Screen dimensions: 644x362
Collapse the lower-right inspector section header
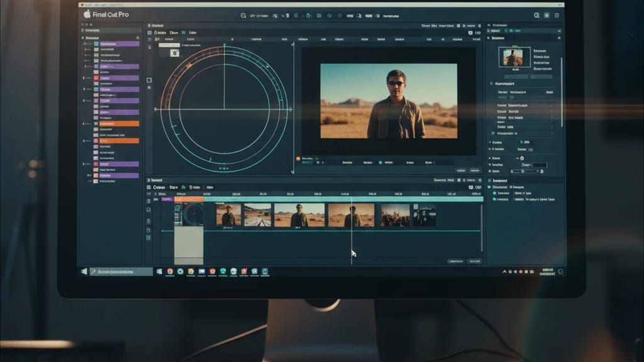pos(489,180)
